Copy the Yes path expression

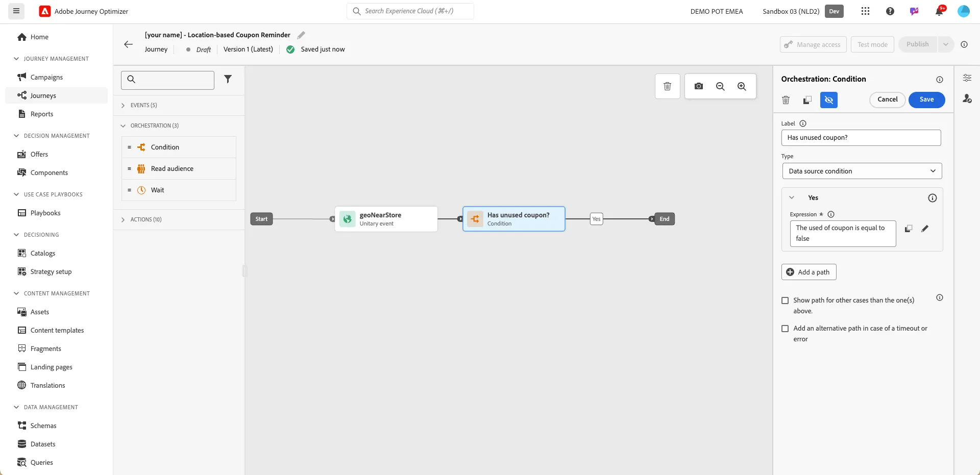pos(909,229)
